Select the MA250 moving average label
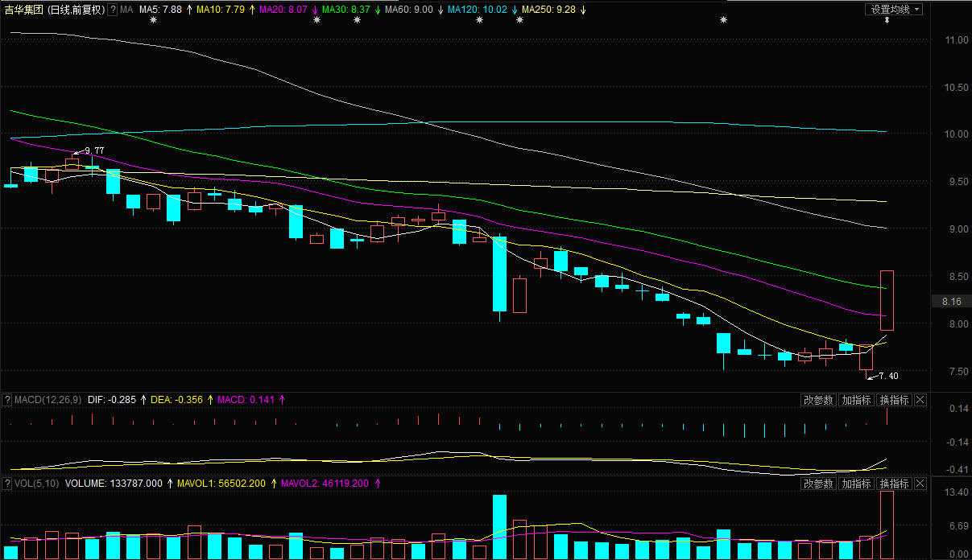This screenshot has height=560, width=972. click(548, 10)
